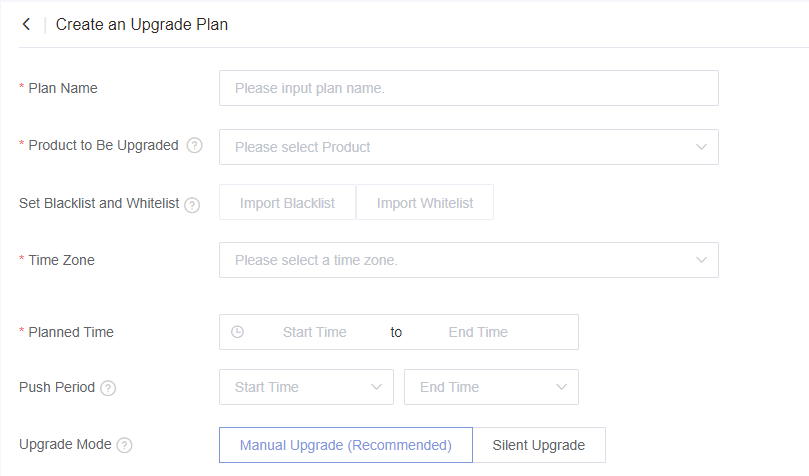Screen dimensions: 809x476
Task: Click the chevron arrow in Product dropdown
Action: point(701,147)
